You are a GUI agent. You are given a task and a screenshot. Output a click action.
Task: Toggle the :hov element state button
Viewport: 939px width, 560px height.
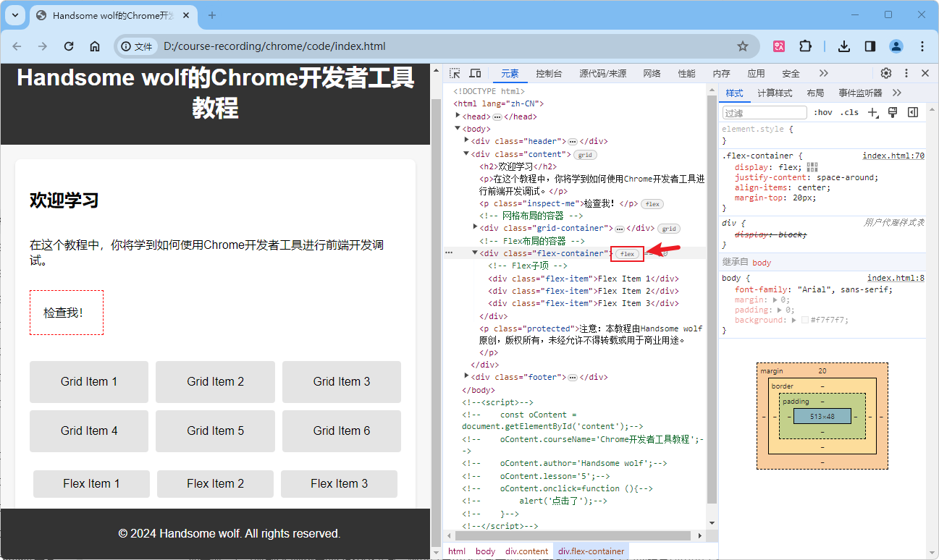[823, 112]
